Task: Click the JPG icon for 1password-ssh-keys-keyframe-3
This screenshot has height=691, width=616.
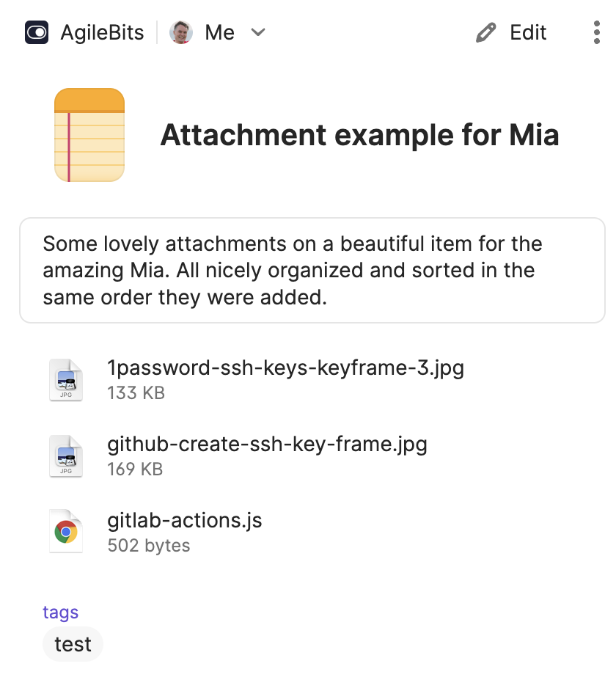Action: tap(65, 380)
